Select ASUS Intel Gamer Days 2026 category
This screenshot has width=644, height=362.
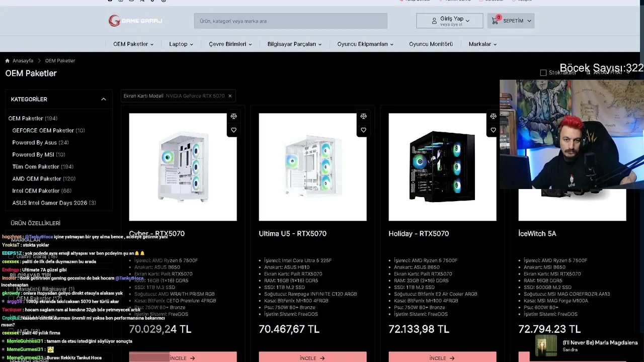coord(54,203)
